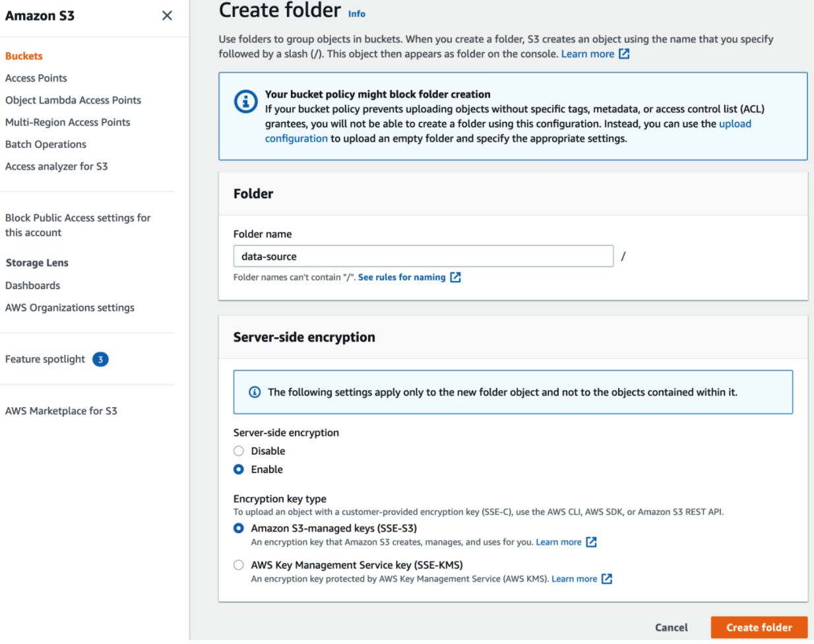
Task: Click external link icon beside SSE-S3 Learn more
Action: (591, 542)
